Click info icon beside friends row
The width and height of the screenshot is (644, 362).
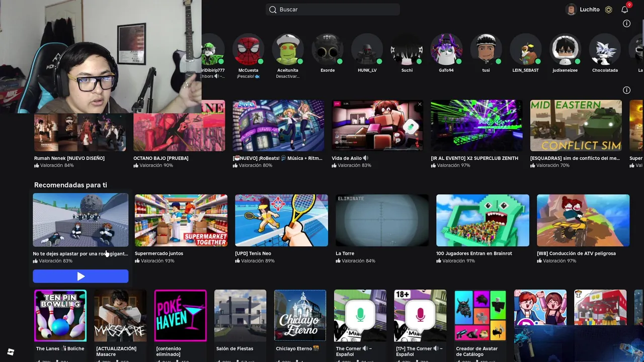(626, 24)
